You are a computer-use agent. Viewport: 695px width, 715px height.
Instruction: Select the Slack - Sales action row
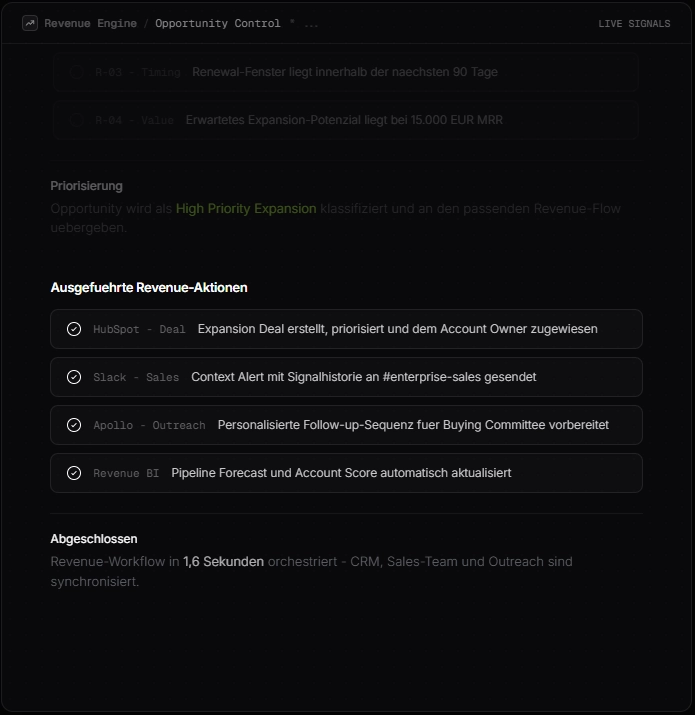(x=346, y=377)
